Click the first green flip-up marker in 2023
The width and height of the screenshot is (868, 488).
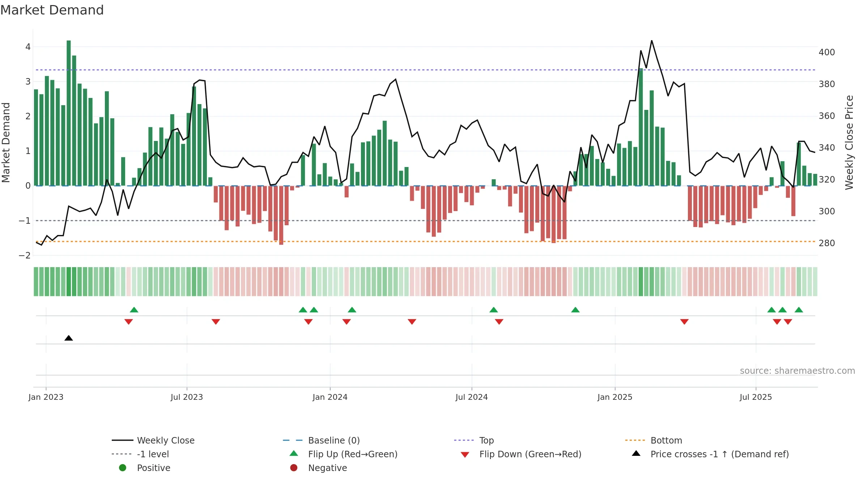tap(134, 310)
